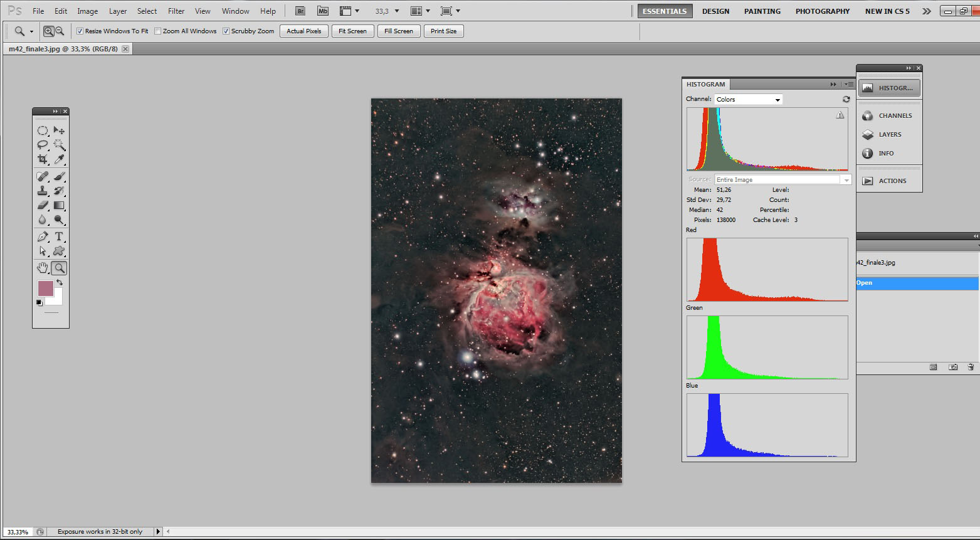This screenshot has width=980, height=540.
Task: Select the Eyedropper tool
Action: pos(59,159)
